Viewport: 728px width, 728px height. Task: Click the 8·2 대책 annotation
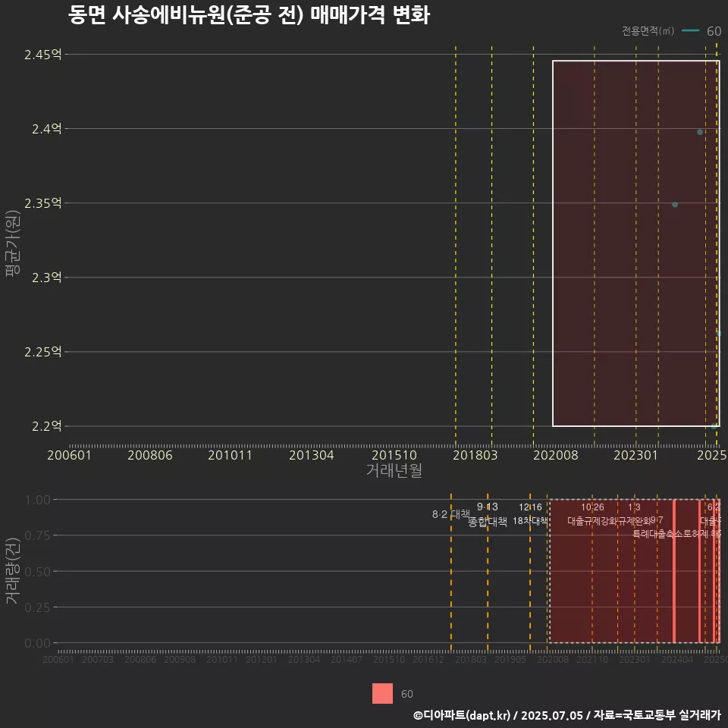[450, 514]
